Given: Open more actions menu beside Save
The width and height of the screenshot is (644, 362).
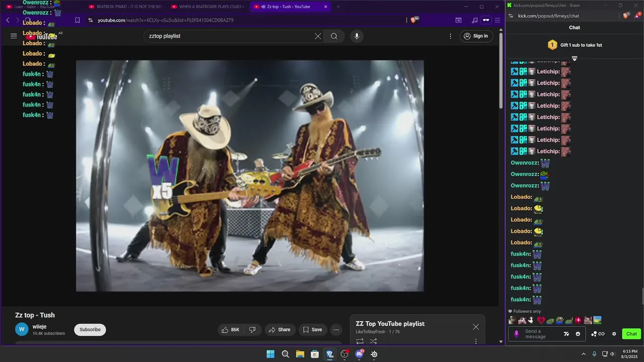Looking at the screenshot, I should point(336,330).
